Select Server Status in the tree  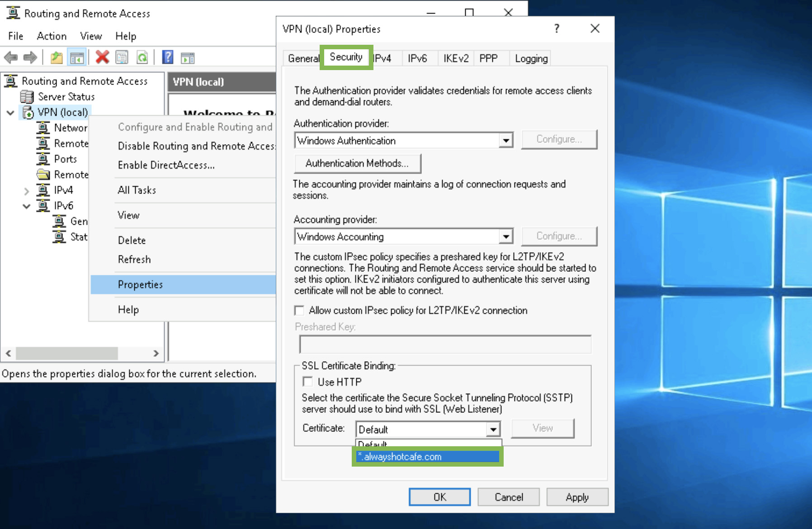click(x=66, y=96)
